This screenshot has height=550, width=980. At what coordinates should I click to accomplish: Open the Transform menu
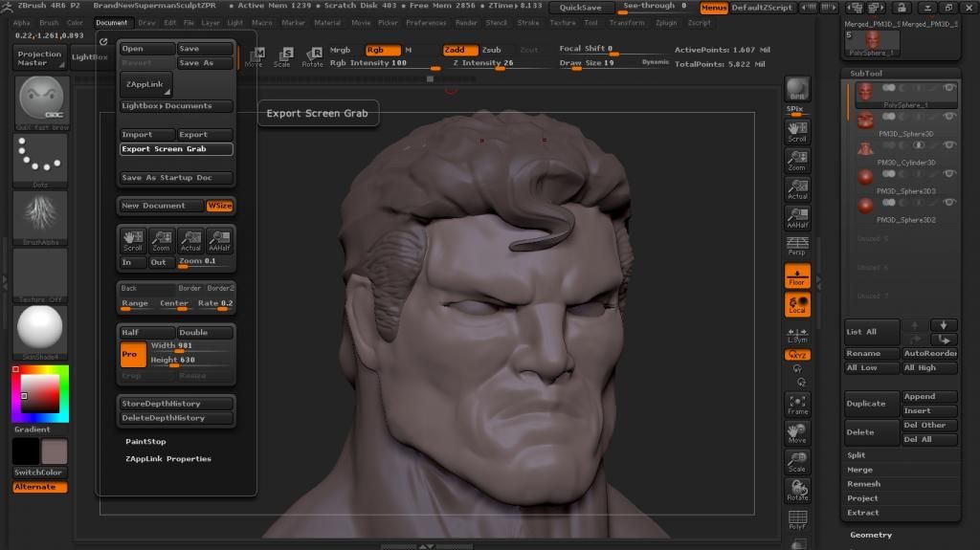point(627,23)
